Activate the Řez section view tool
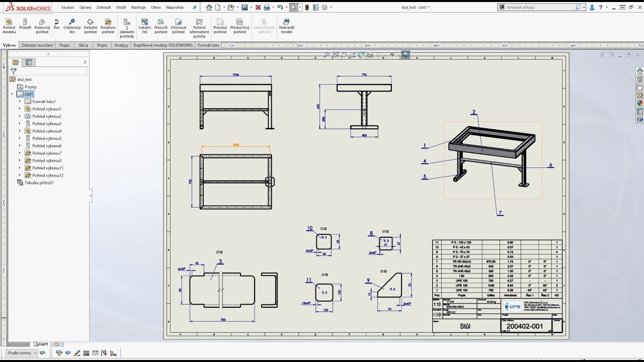The height and width of the screenshot is (362, 644). pos(57,24)
